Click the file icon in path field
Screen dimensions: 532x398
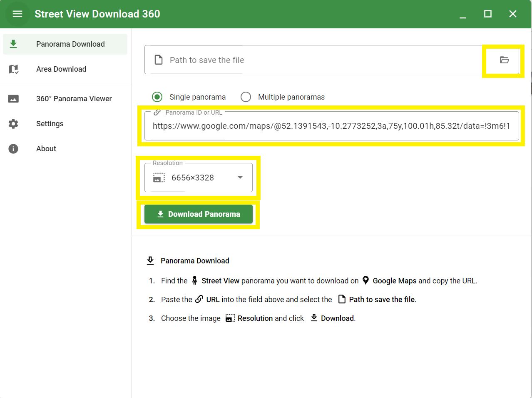pyautogui.click(x=159, y=60)
